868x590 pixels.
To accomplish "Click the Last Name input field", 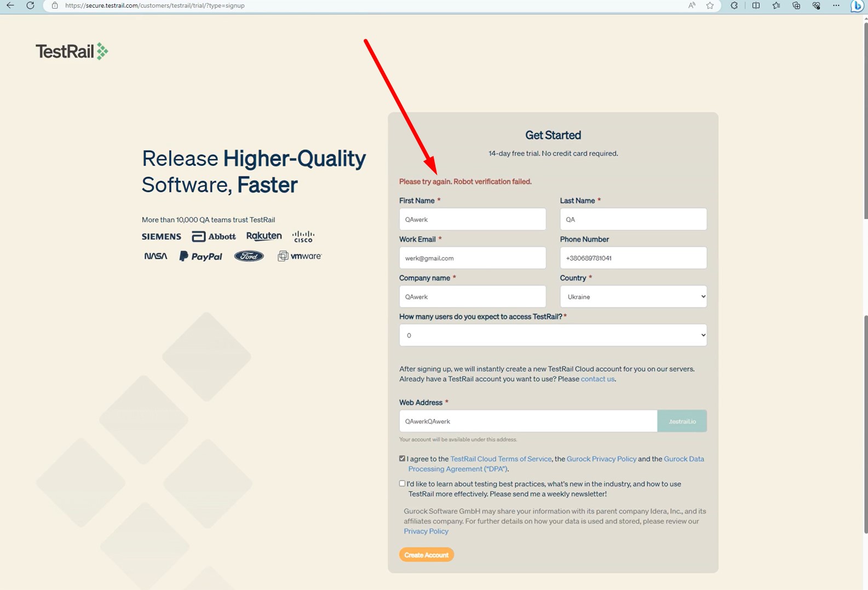I will (633, 219).
